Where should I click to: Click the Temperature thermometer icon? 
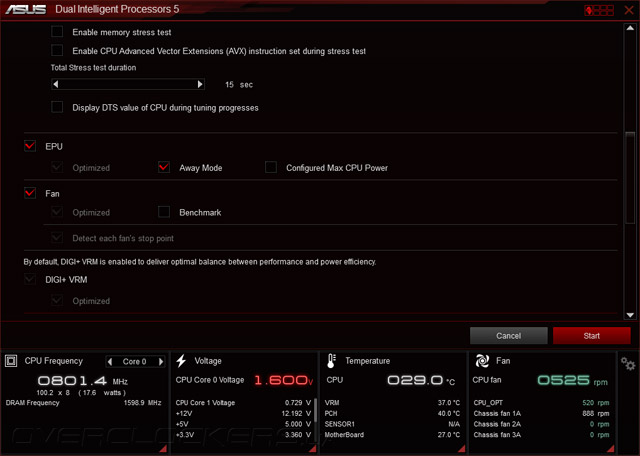331,361
